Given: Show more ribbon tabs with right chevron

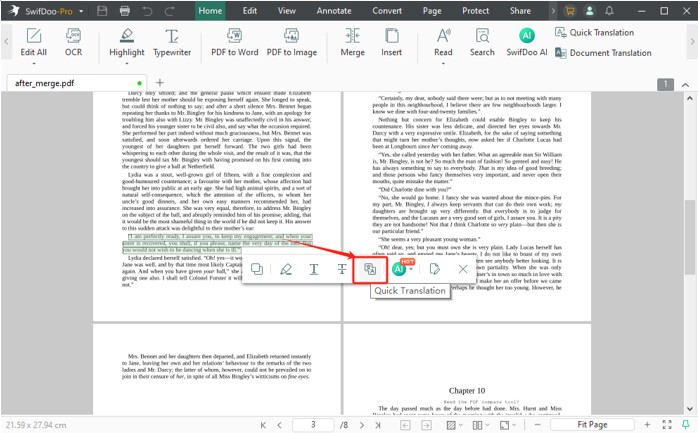Looking at the screenshot, I should (x=553, y=11).
